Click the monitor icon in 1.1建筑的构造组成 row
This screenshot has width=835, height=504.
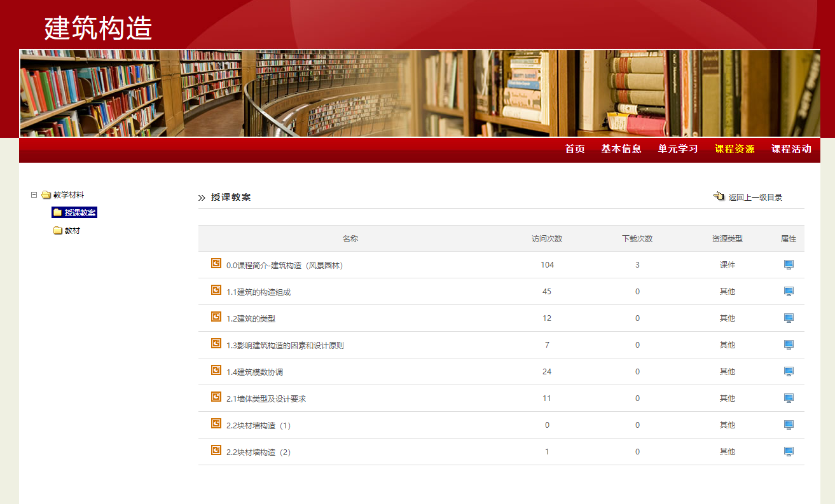(789, 292)
